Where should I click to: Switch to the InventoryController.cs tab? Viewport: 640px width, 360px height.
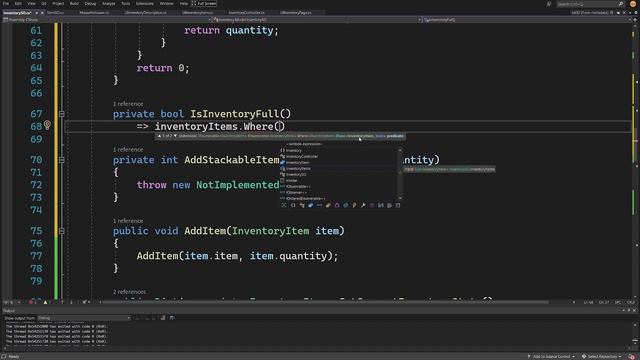(246, 13)
